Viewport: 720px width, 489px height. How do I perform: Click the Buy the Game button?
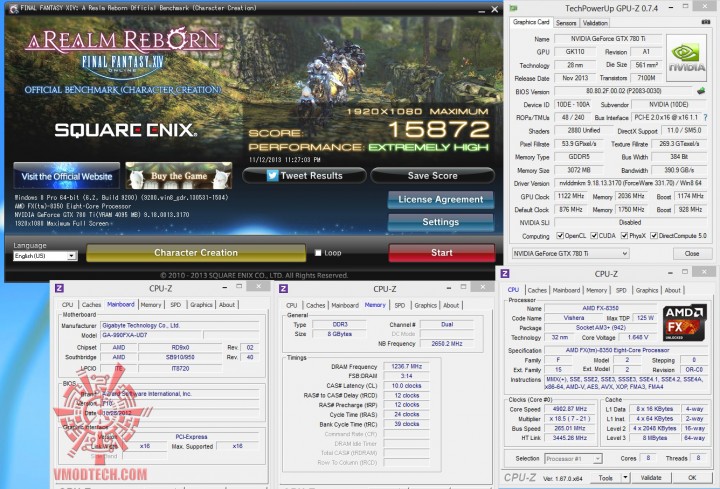[x=179, y=175]
